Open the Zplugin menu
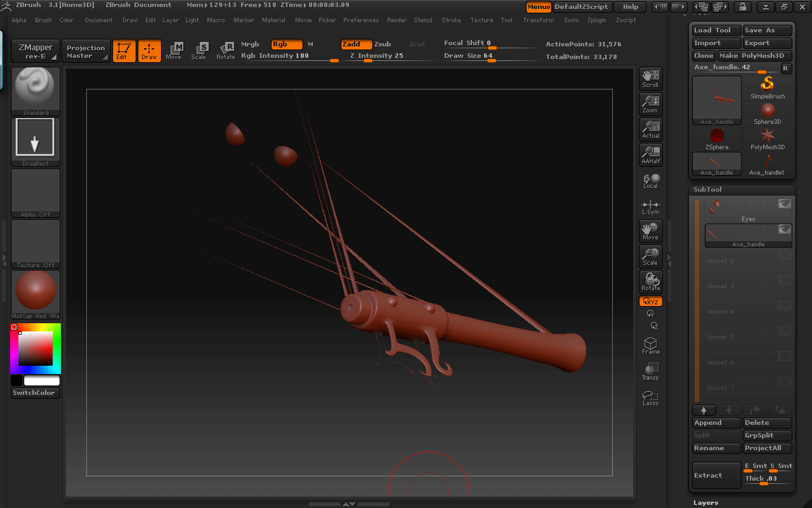 (596, 20)
